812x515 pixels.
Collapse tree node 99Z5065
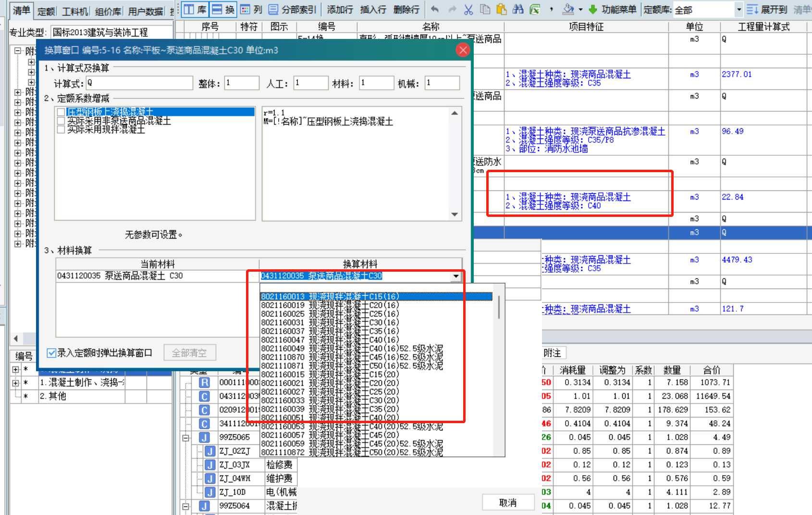point(186,438)
